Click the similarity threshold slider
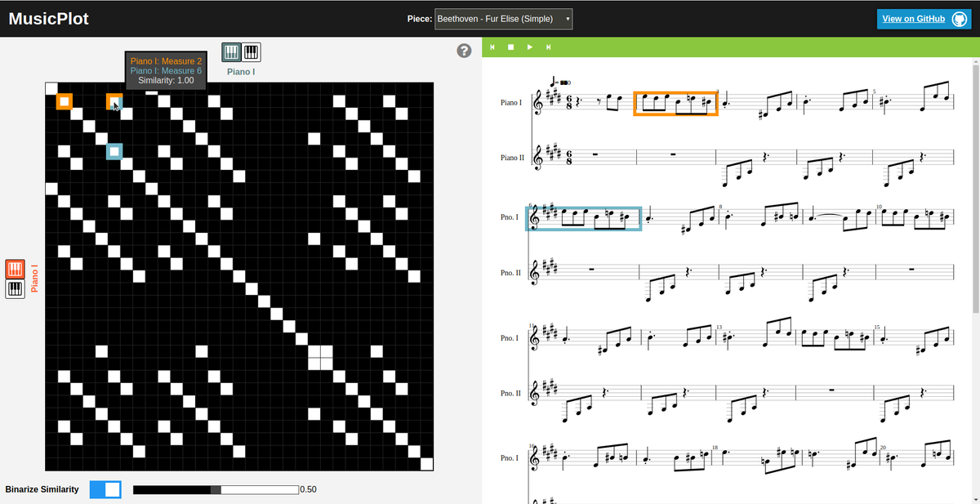 (216, 489)
